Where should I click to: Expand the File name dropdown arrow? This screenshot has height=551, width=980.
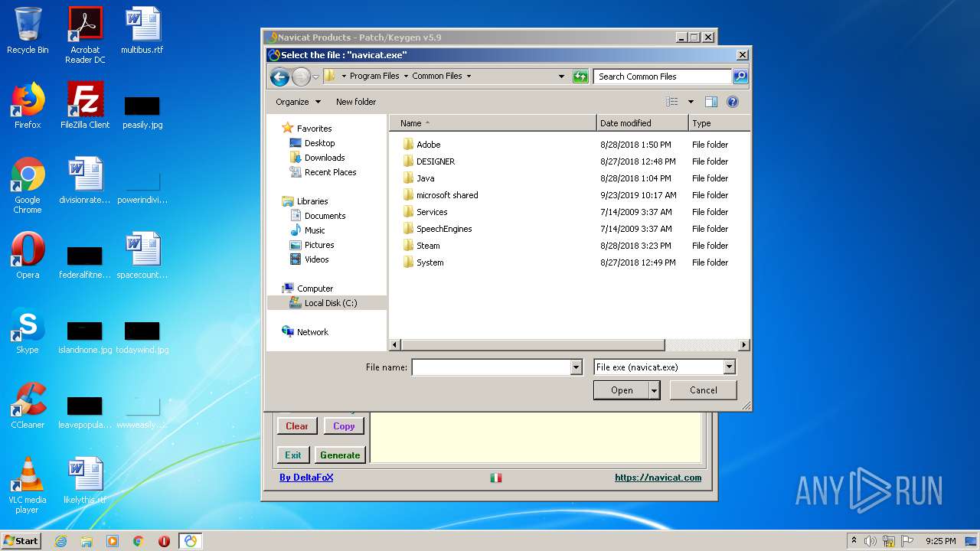coord(577,367)
